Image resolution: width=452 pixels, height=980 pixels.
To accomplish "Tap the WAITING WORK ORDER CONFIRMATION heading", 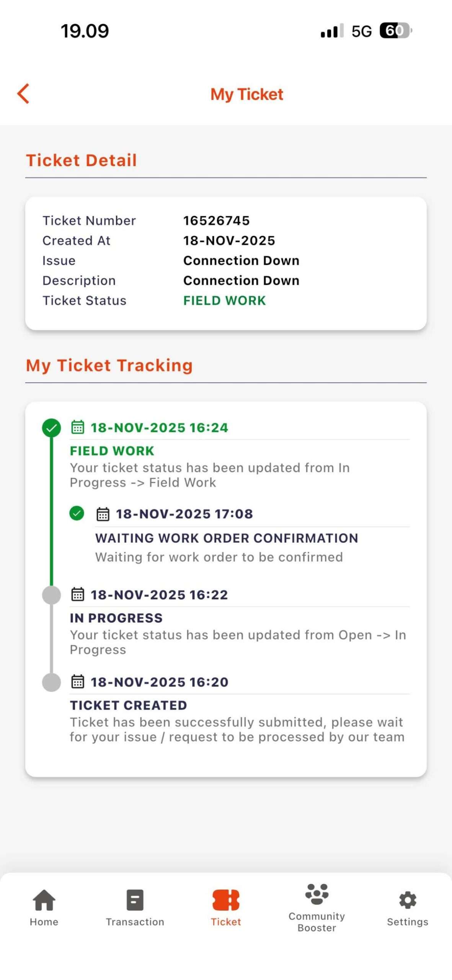I will (x=227, y=538).
